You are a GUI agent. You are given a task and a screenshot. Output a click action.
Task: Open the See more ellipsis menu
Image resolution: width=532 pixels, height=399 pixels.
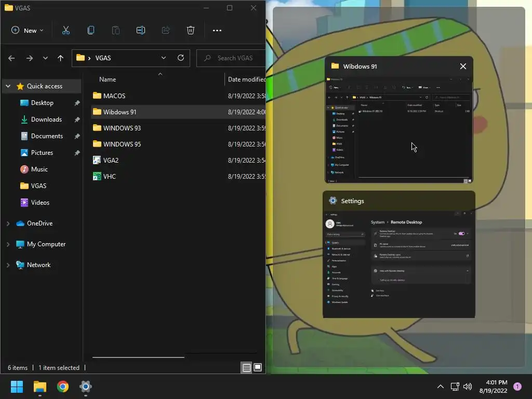[217, 30]
